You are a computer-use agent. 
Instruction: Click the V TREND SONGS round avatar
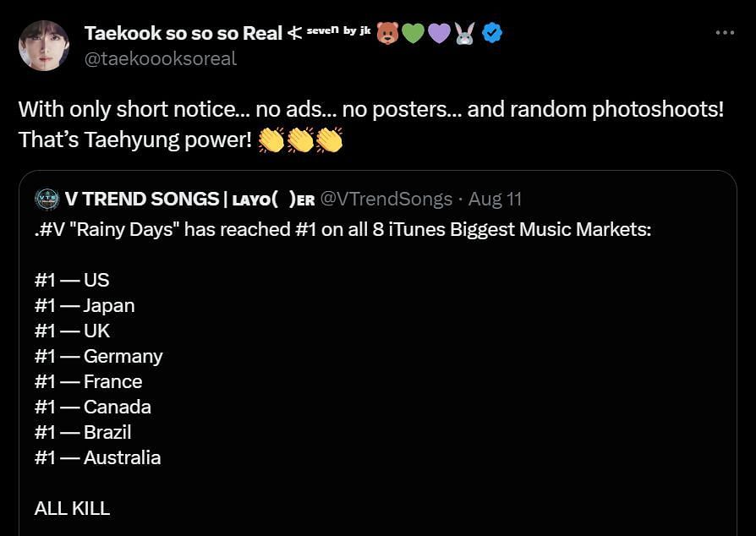(x=47, y=200)
